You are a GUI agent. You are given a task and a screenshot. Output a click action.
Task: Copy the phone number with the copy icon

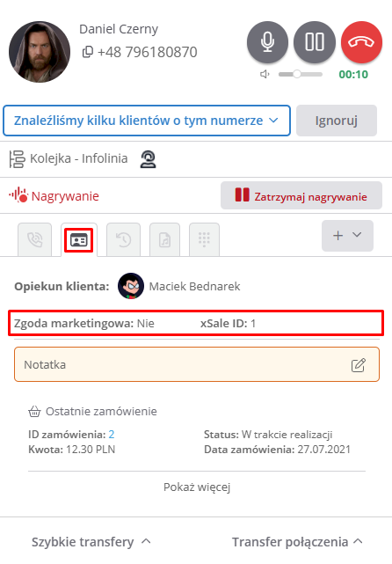87,52
